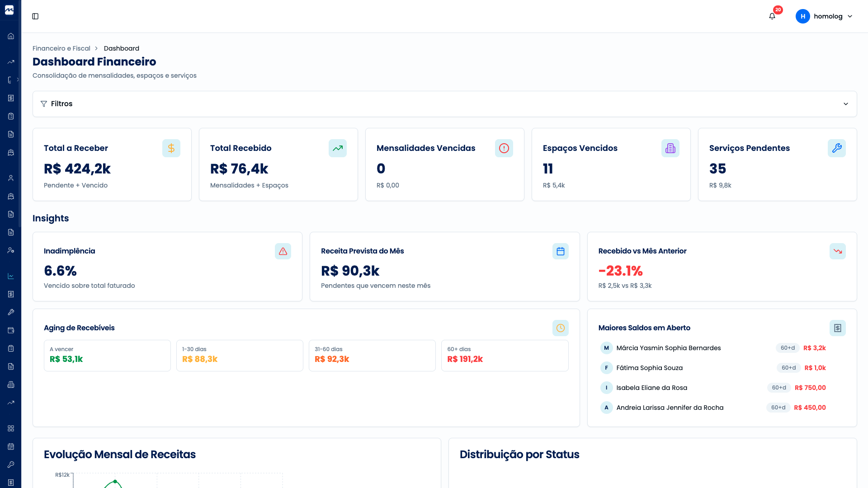
Task: Open the homolog user menu chevron
Action: click(850, 16)
